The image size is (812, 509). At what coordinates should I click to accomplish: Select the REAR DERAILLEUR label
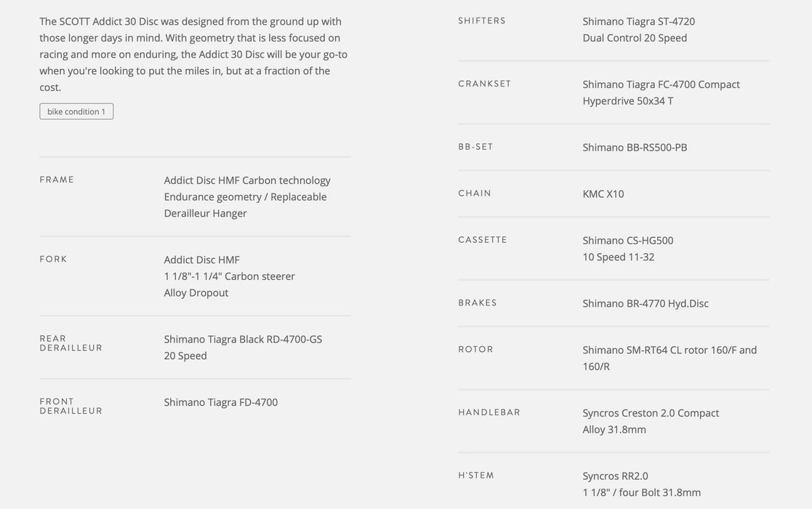pos(71,343)
